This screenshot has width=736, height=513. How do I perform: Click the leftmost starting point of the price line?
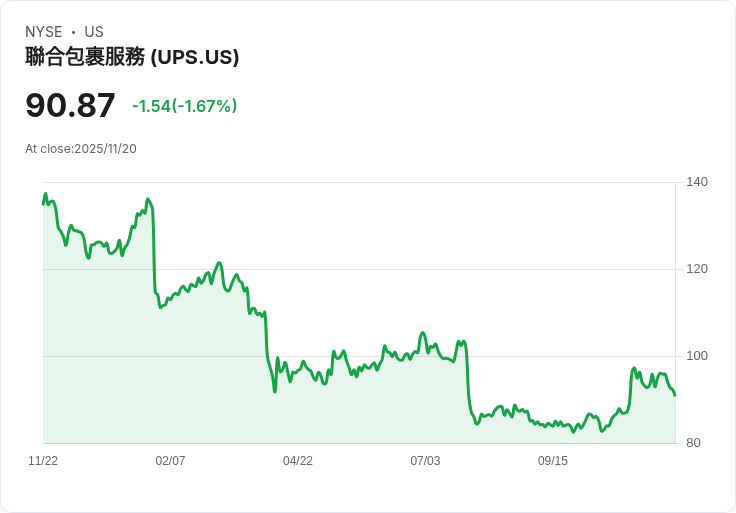[x=43, y=203]
